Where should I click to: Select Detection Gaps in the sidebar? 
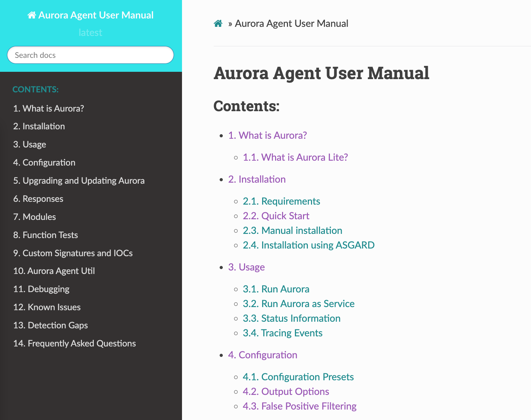[x=51, y=325]
